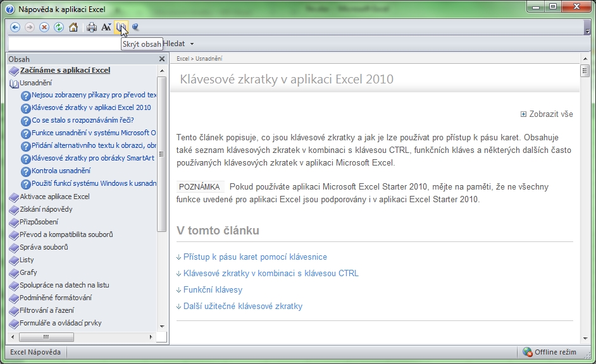Maximize the Nápověda k aplikaci Excel window
The image size is (596, 364).
[553, 7]
